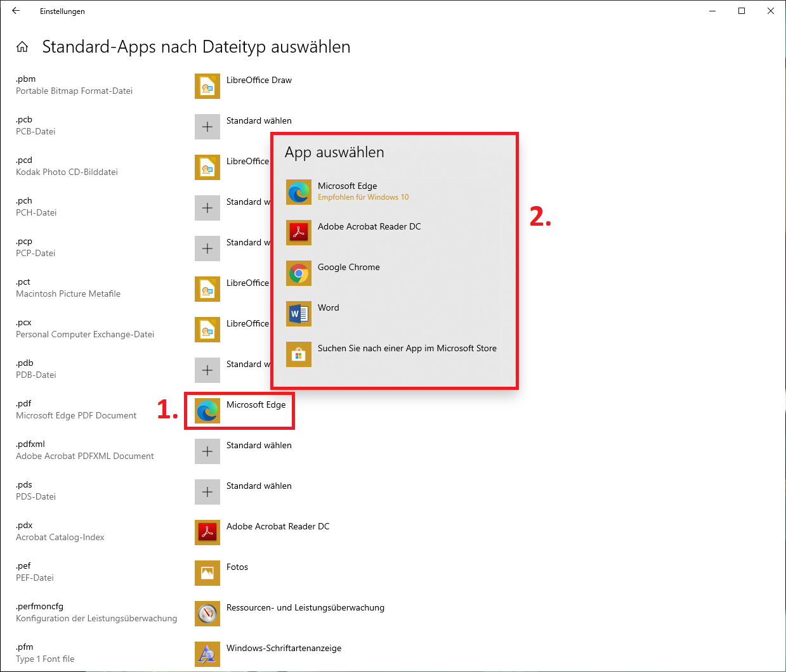Open Adobe Acrobat Reader DC default for .pdx

click(207, 533)
